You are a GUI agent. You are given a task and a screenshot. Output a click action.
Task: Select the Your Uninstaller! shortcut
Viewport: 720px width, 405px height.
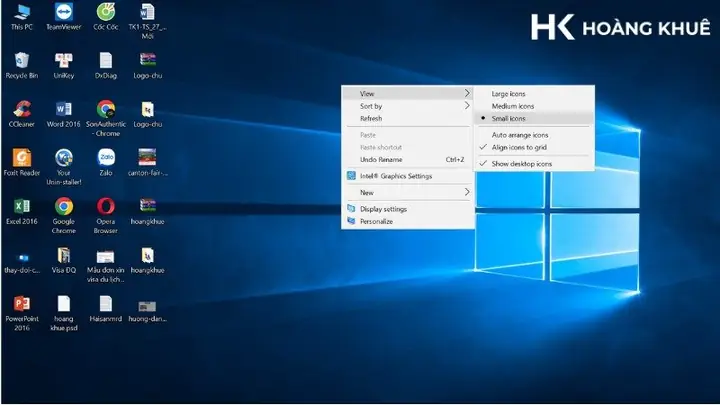[63, 167]
